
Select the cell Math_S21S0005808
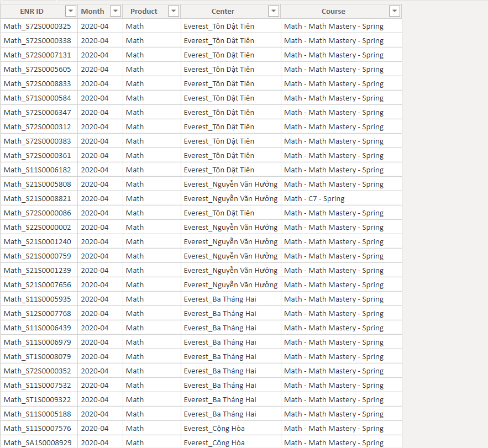[39, 184]
